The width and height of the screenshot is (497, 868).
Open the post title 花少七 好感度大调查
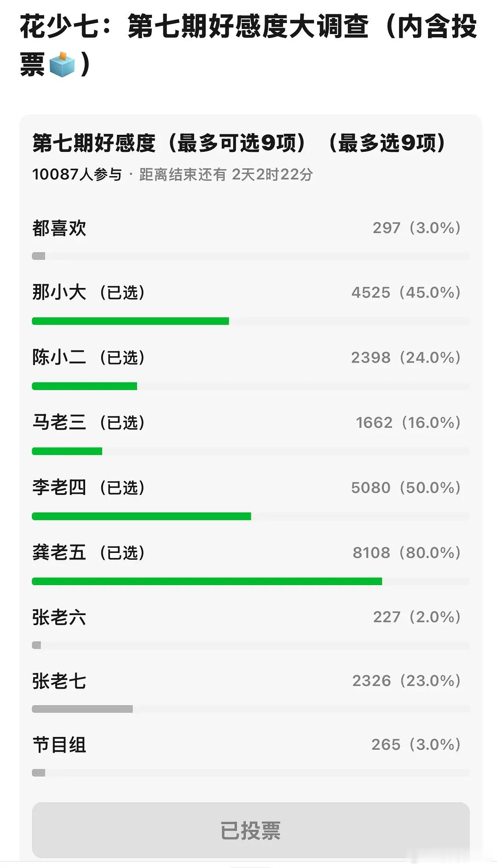pyautogui.click(x=248, y=45)
